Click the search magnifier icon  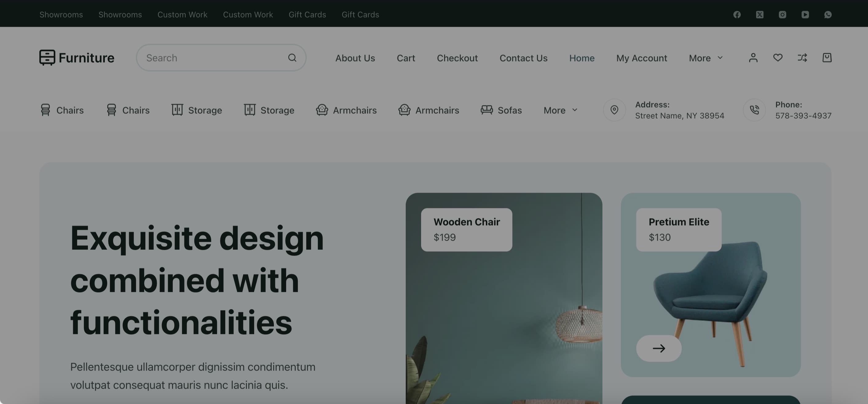point(292,57)
